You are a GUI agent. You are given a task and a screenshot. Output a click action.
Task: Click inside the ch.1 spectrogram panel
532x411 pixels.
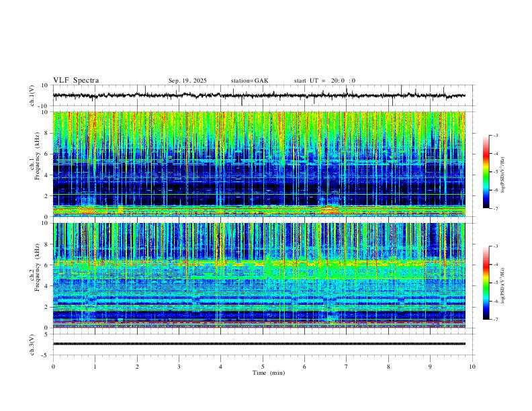259,164
